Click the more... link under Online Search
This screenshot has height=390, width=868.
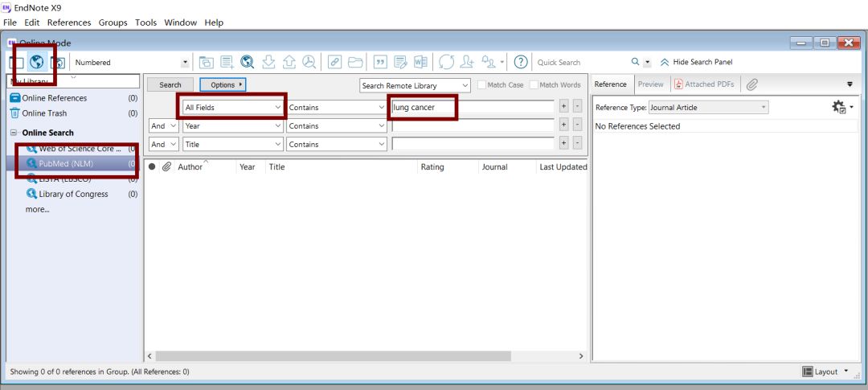(37, 209)
